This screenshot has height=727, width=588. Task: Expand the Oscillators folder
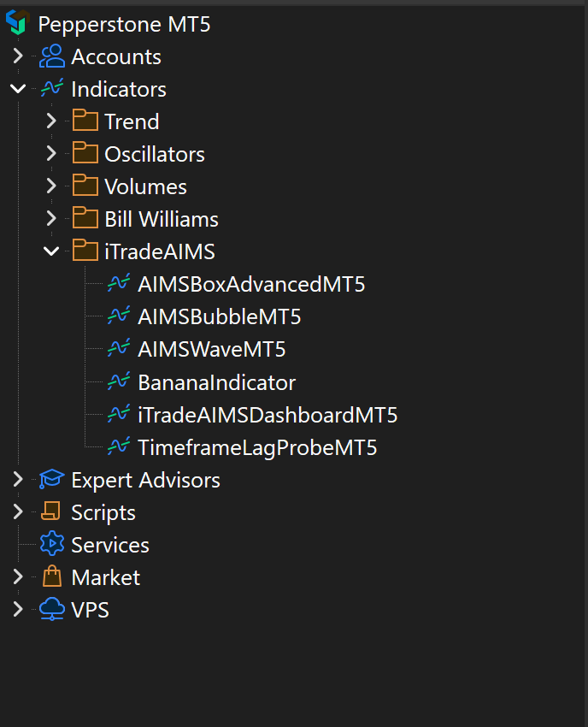click(51, 153)
